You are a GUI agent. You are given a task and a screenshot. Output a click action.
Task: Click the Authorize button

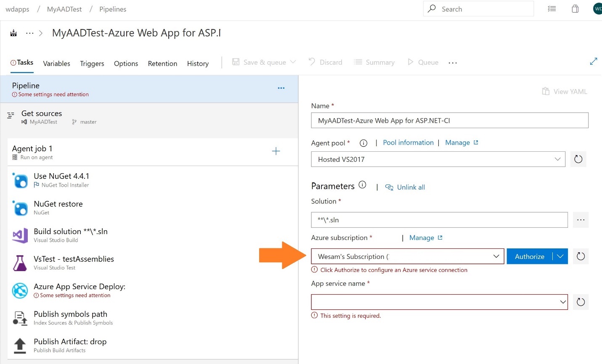[530, 256]
